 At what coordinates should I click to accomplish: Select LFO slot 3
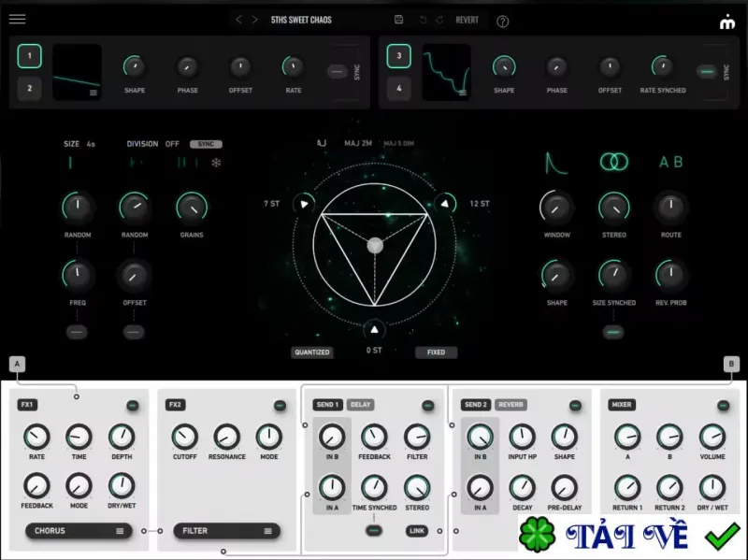399,56
